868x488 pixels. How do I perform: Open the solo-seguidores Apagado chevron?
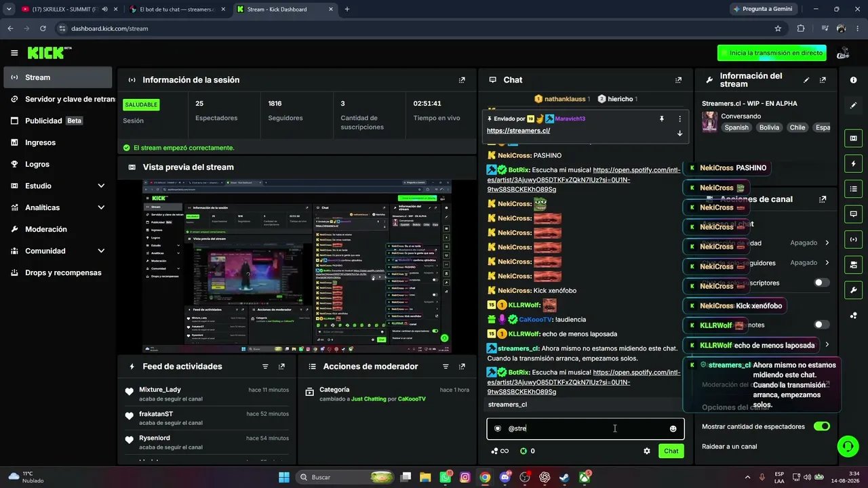[x=827, y=262]
